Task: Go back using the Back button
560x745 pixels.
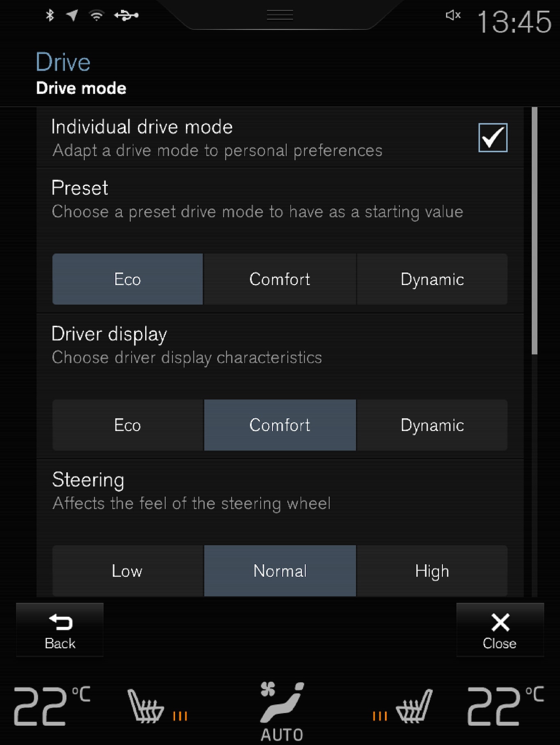Action: pos(60,630)
